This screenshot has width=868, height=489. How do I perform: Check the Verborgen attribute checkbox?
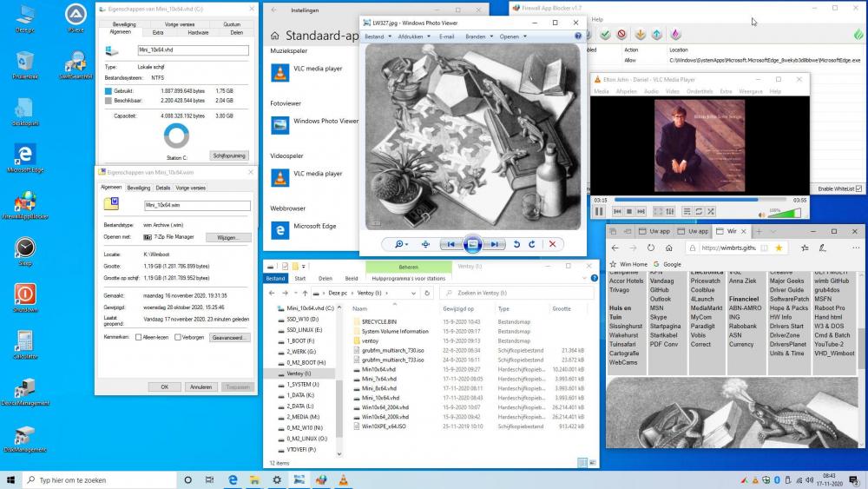177,337
